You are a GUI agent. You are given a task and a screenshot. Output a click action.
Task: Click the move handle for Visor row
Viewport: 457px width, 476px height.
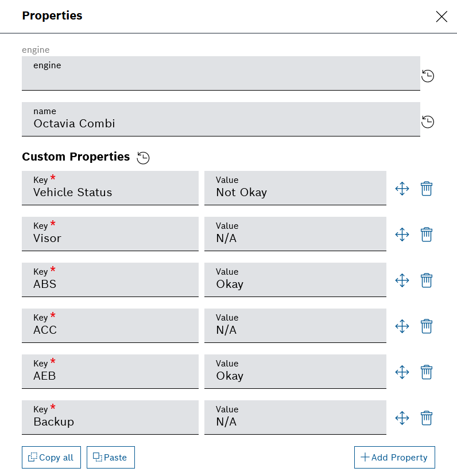(x=402, y=234)
